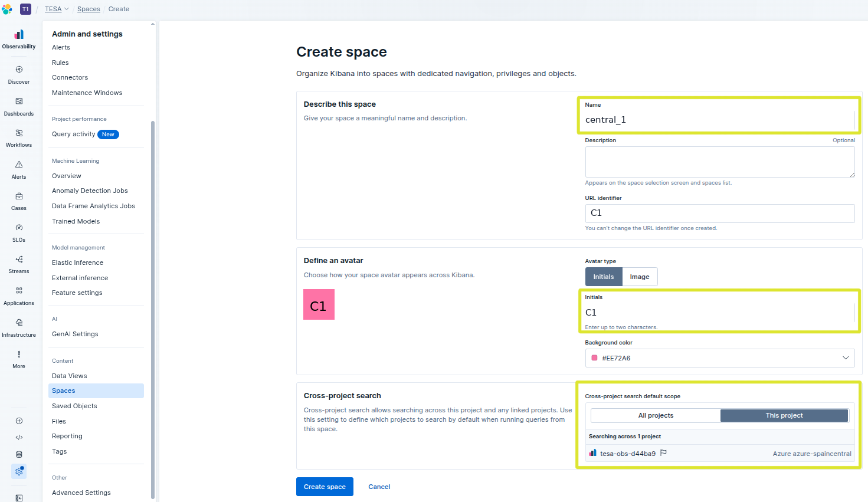This screenshot has height=502, width=868.
Task: Open Query activity
Action: [73, 134]
